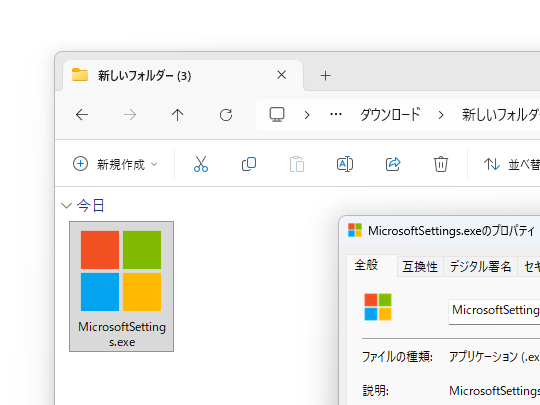Image resolution: width=540 pixels, height=405 pixels.
Task: Copy the selected file
Action: click(249, 164)
